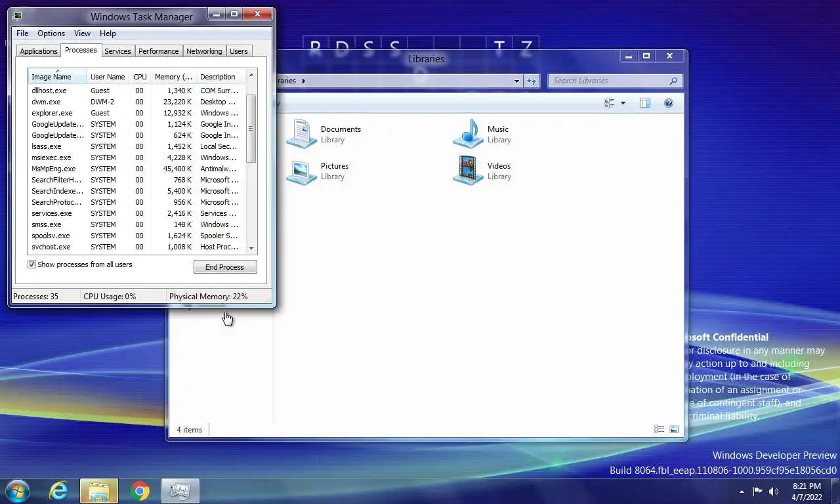
Task: Select the explorer.exe process row
Action: tap(136, 113)
